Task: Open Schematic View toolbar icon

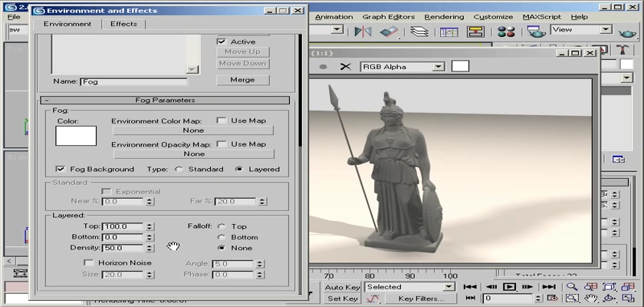Action: tap(475, 31)
